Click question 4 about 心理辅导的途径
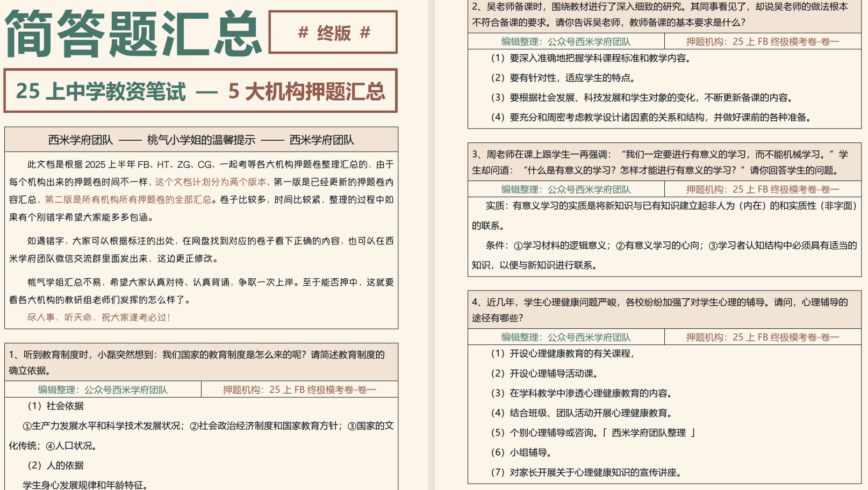 pos(660,310)
